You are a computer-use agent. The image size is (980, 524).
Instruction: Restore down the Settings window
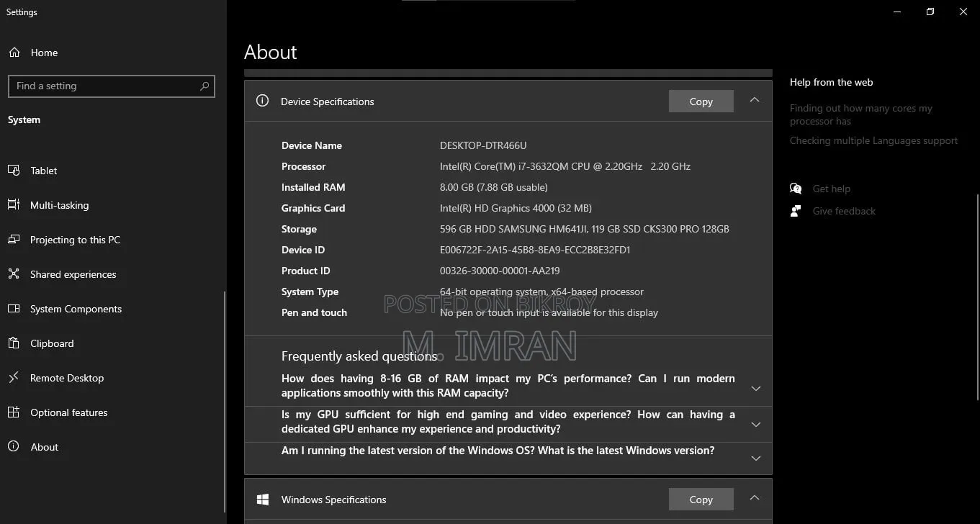click(930, 12)
